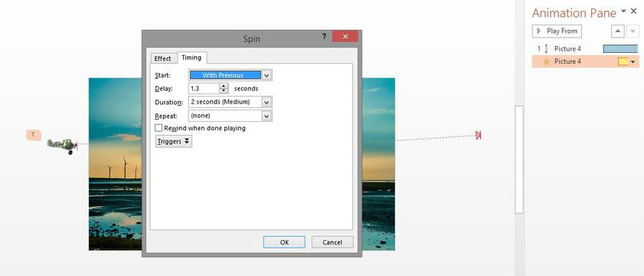Click the Delay value field
Screen dimensions: 644x276
click(204, 88)
